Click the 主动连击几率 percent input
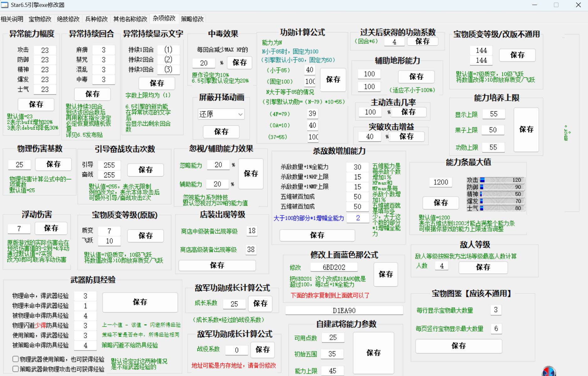This screenshot has width=588, height=376. tap(370, 112)
